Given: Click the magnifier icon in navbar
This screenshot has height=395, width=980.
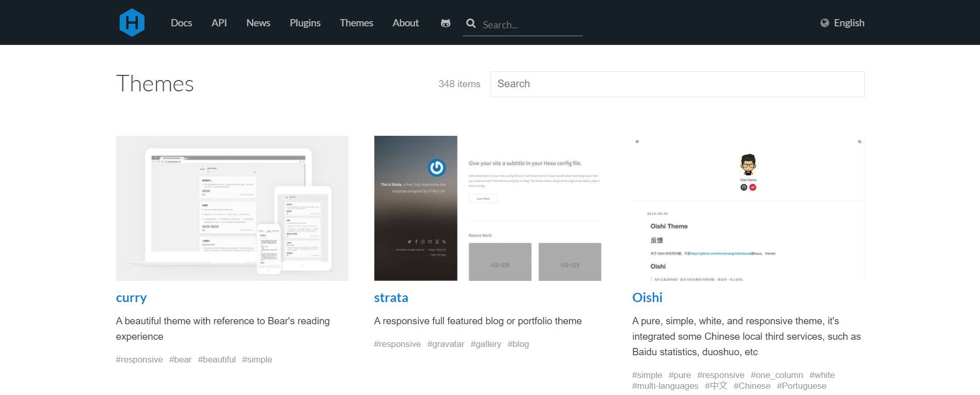Looking at the screenshot, I should pyautogui.click(x=471, y=23).
